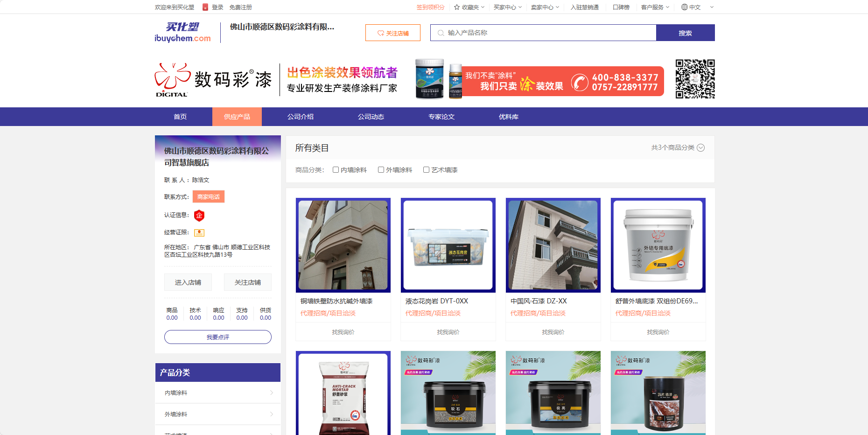
Task: Open the 中文 language dropdown arrow
Action: (x=712, y=7)
